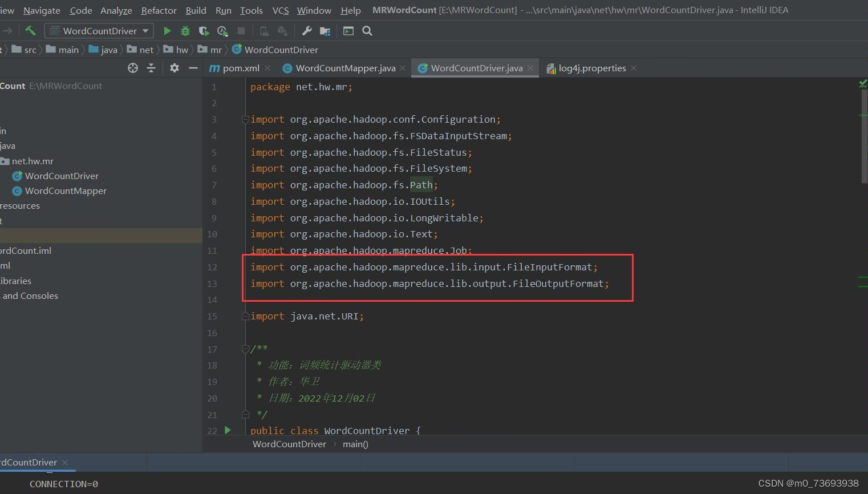This screenshot has height=494, width=868.
Task: Start debugging with the bug icon
Action: (x=185, y=31)
